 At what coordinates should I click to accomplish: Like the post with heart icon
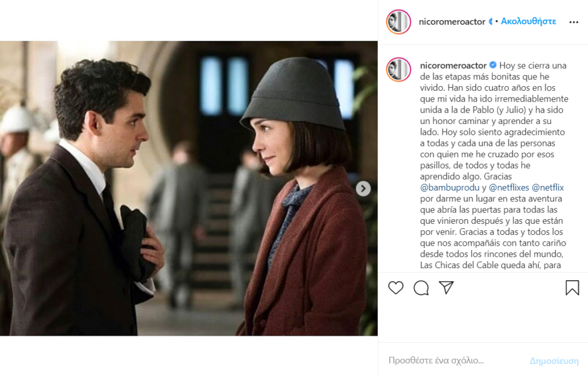coord(396,288)
